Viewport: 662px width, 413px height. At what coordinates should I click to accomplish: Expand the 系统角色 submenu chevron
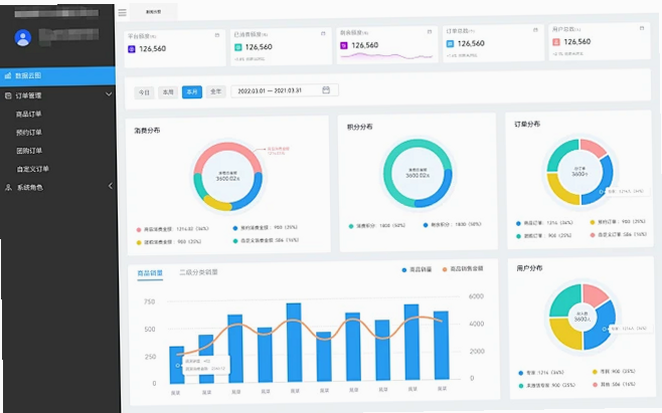click(110, 186)
